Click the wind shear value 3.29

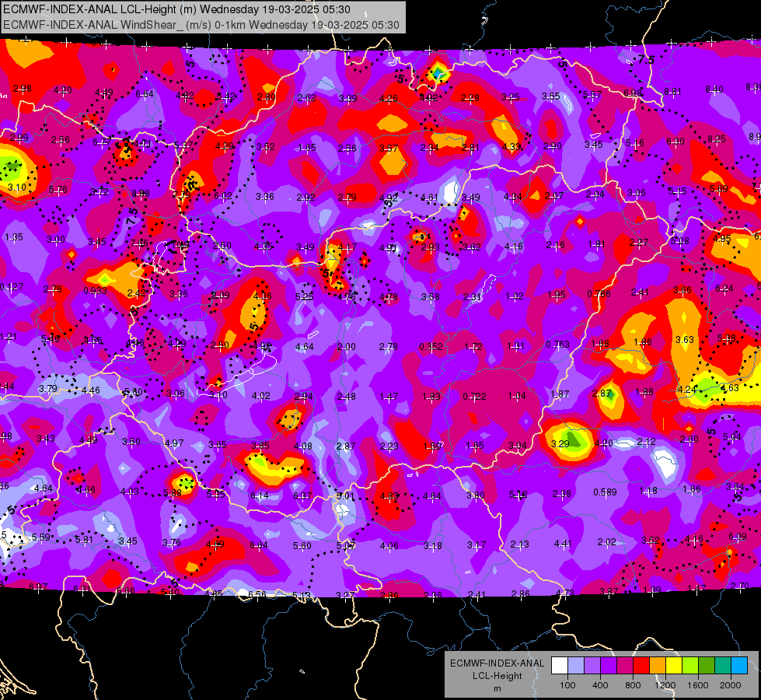pos(560,443)
